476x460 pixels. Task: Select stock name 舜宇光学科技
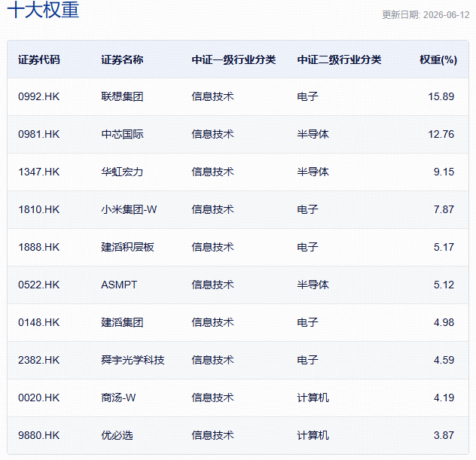pyautogui.click(x=133, y=360)
